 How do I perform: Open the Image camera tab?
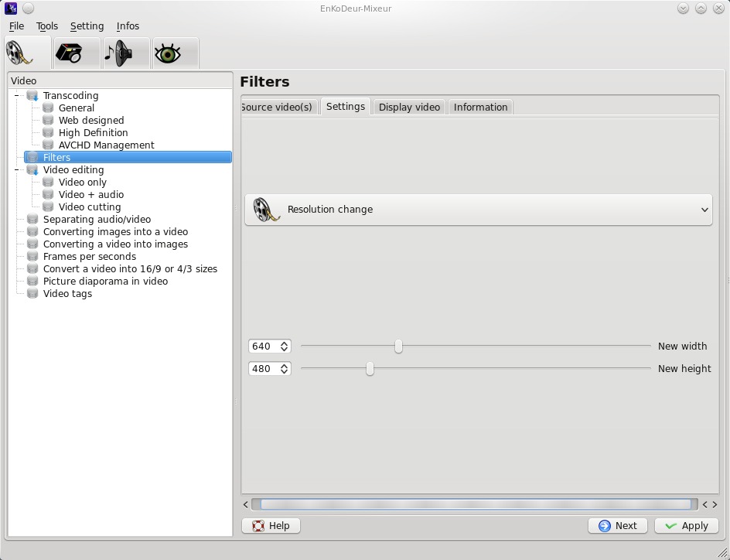(77, 53)
